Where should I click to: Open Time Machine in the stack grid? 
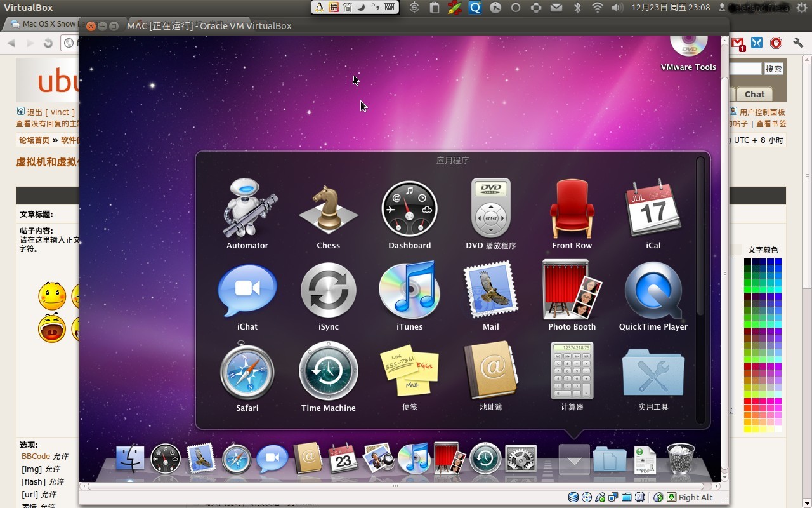(x=329, y=371)
